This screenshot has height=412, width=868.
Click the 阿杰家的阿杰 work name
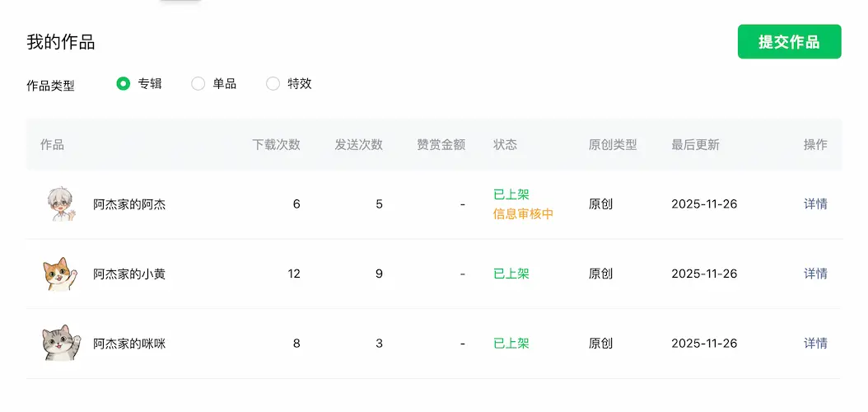tap(129, 204)
